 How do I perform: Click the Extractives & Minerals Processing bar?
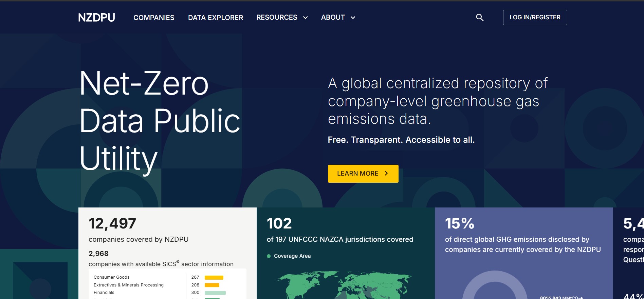click(x=212, y=285)
